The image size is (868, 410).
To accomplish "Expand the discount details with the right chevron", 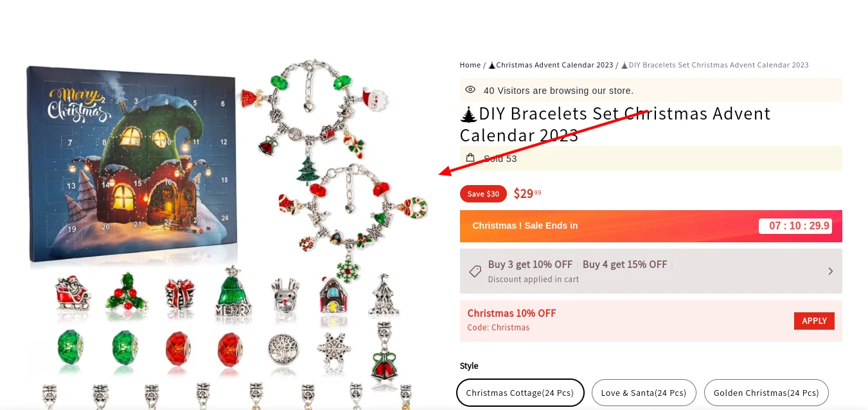I will (x=830, y=271).
